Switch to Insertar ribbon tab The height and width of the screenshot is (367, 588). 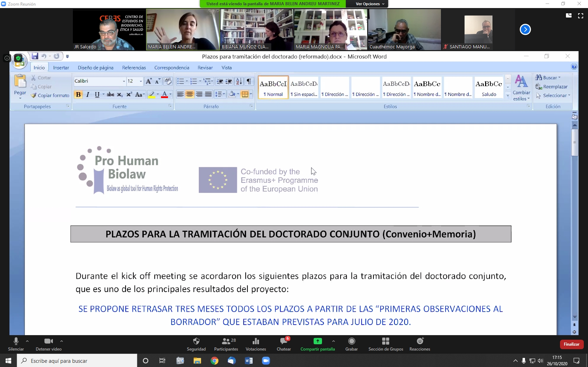(61, 68)
